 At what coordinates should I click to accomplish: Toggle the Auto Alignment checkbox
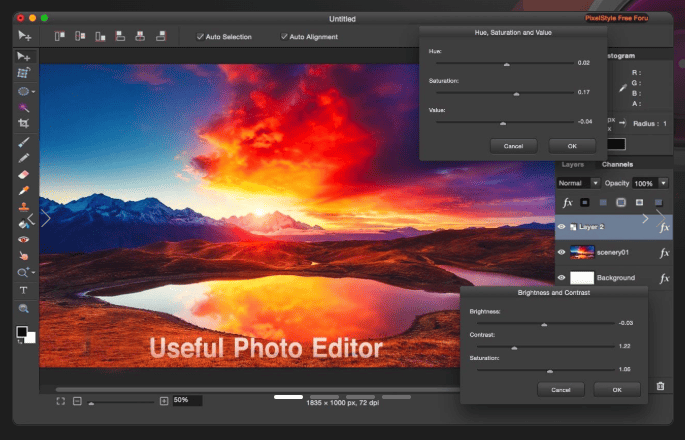[x=284, y=37]
